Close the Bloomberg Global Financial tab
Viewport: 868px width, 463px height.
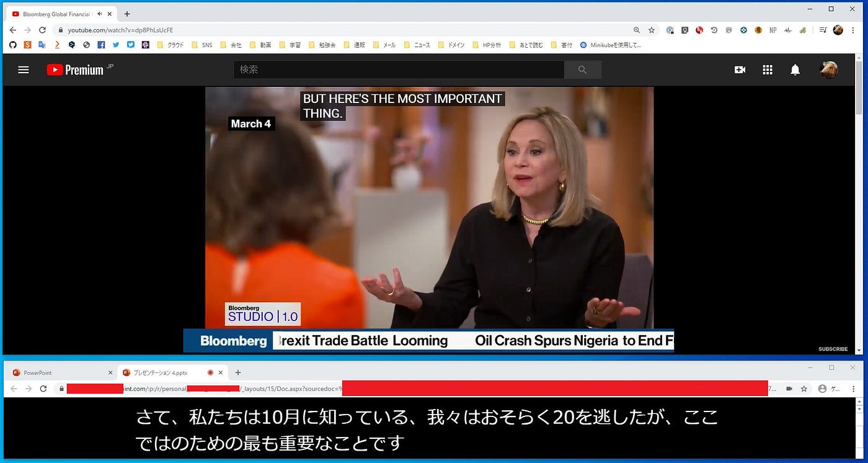tap(110, 14)
